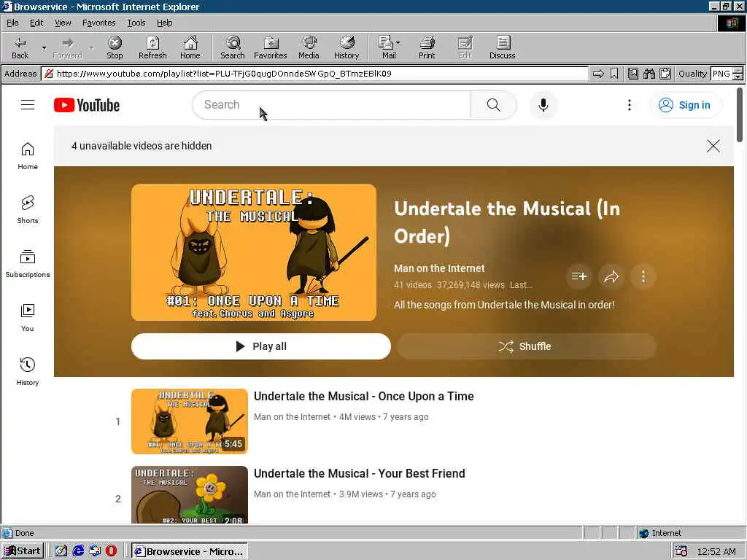Open the YouTube hamburger guide menu
The image size is (747, 560).
(28, 105)
